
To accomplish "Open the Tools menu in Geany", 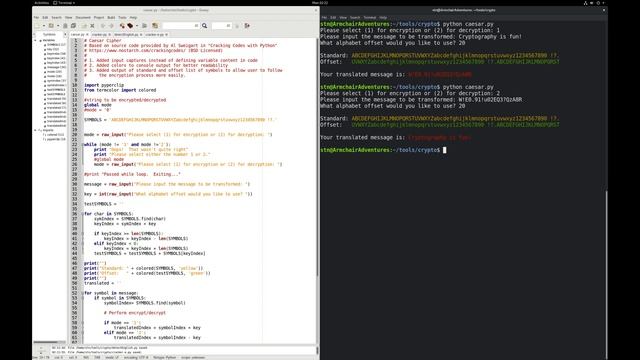I will pos(122,18).
